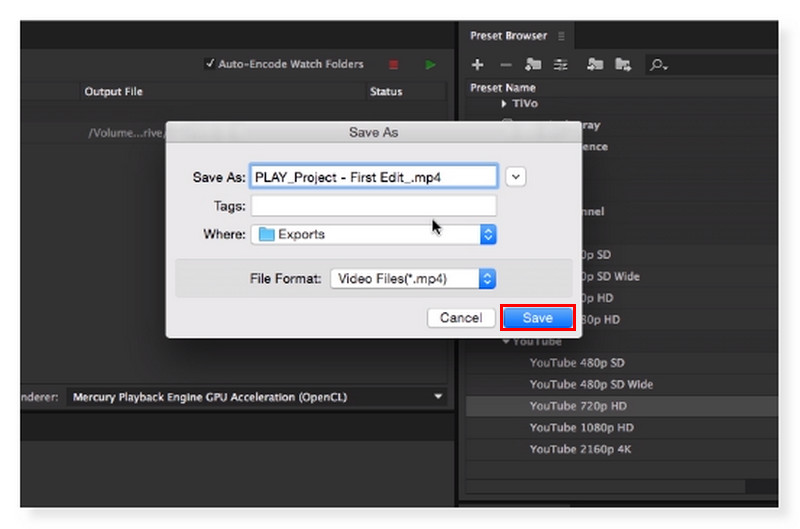Click the preset search magnifier icon

(x=658, y=65)
